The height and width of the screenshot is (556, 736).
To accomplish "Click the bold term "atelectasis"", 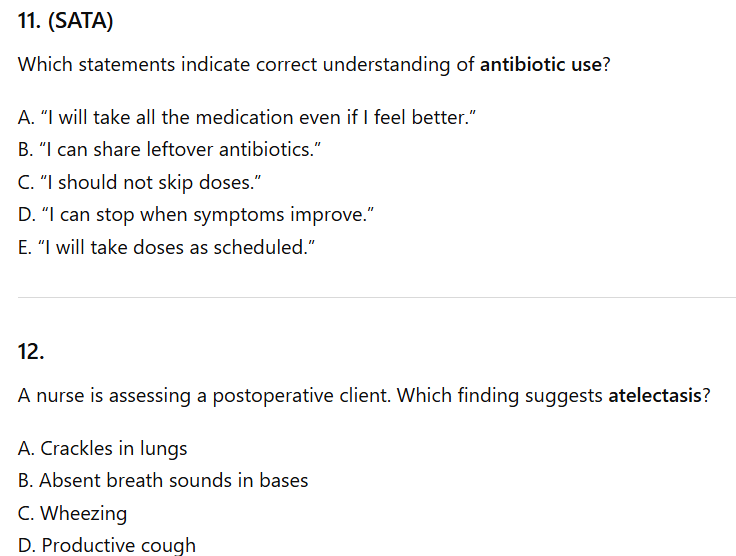I will click(x=654, y=395).
